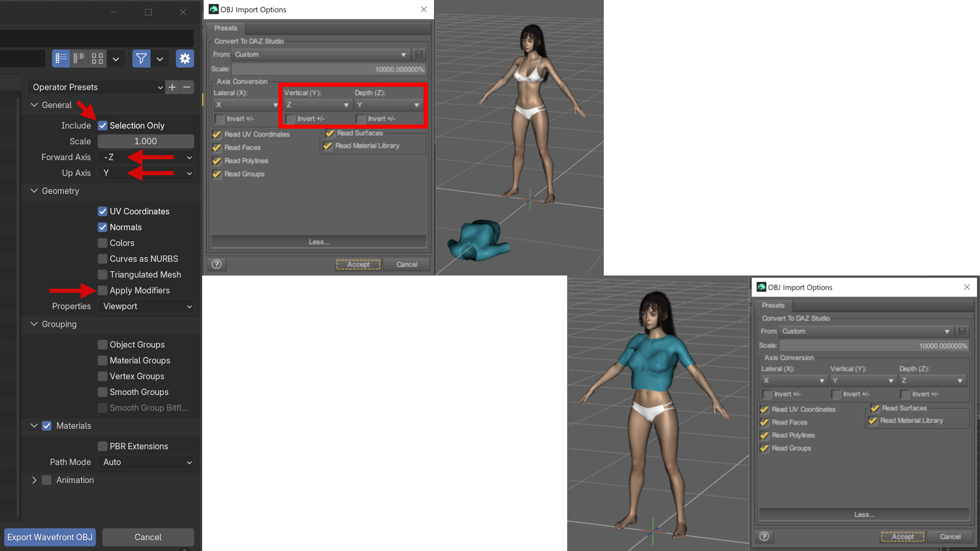Select vertical list view icon in Blender file browser
Image resolution: width=980 pixels, height=551 pixels.
tap(61, 59)
